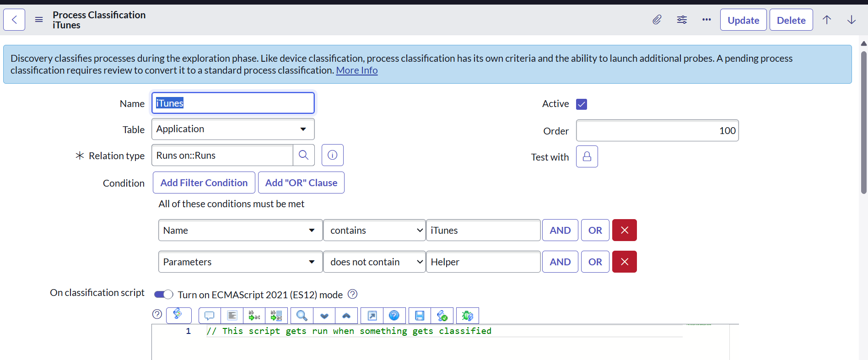Screen dimensions: 868x360
Task: Find previous match in script editor
Action: [346, 316]
